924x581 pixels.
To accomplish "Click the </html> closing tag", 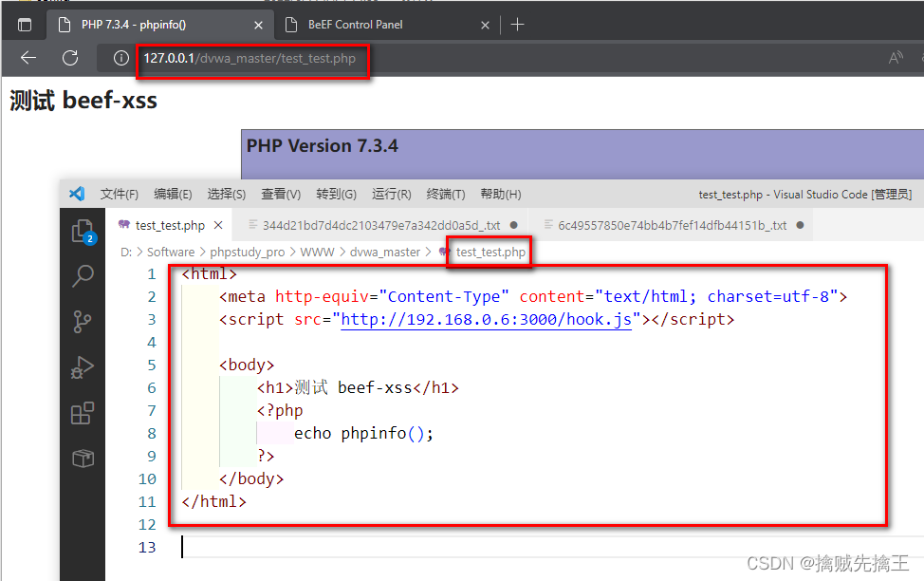I will (x=213, y=502).
